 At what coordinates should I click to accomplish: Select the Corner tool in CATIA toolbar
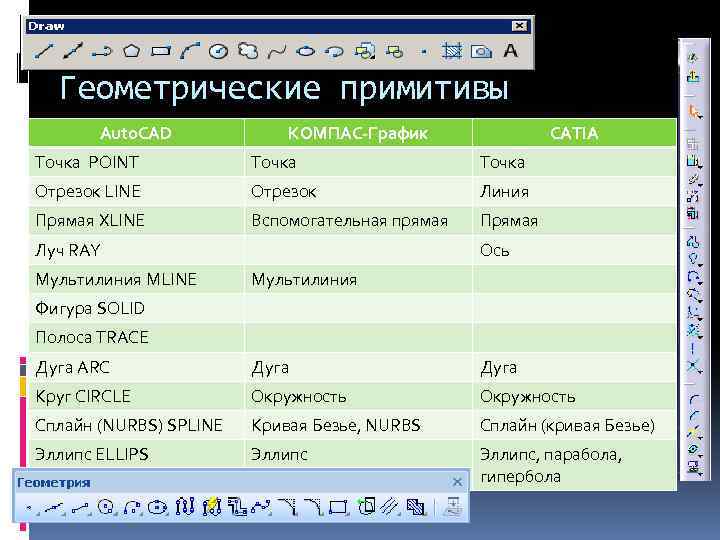pos(694,400)
